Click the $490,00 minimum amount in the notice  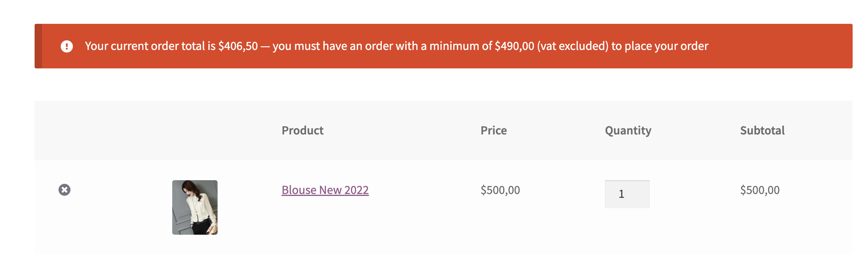pyautogui.click(x=514, y=46)
